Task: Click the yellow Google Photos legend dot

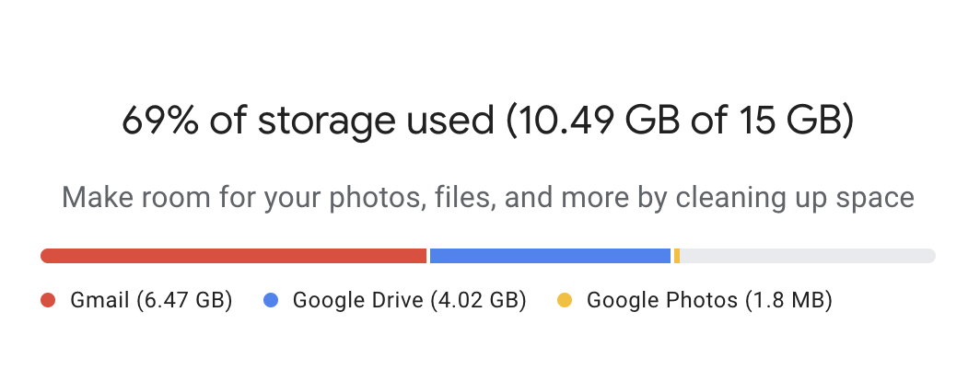Action: (565, 301)
